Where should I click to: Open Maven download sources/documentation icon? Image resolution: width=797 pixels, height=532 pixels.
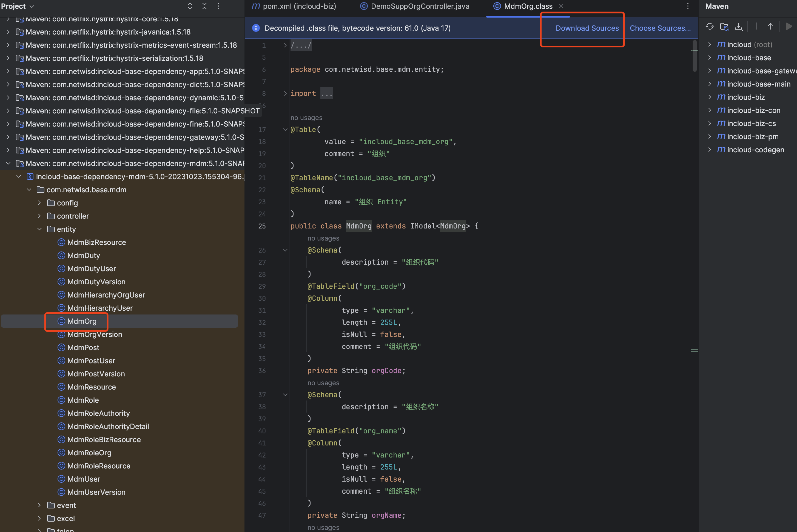click(739, 27)
